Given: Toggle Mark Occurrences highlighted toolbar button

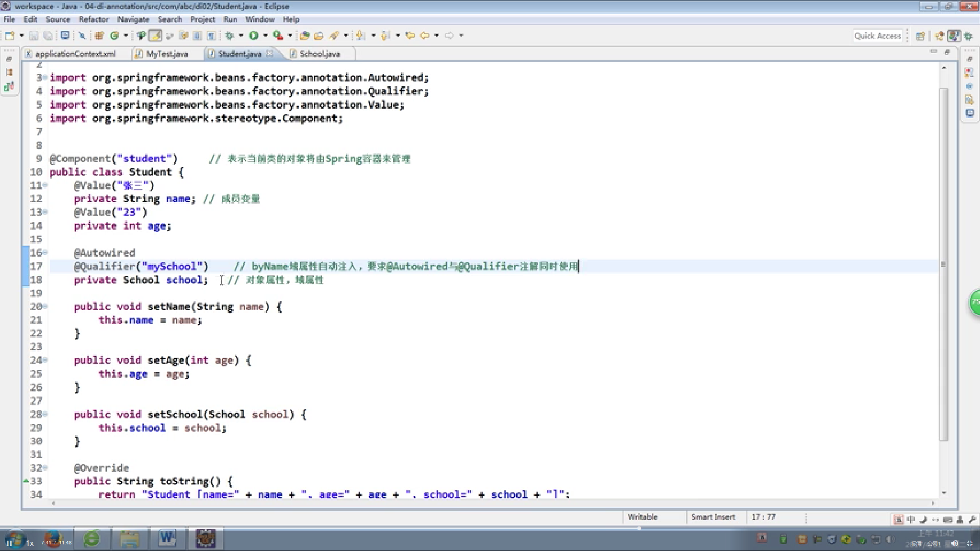Looking at the screenshot, I should pyautogui.click(x=155, y=36).
